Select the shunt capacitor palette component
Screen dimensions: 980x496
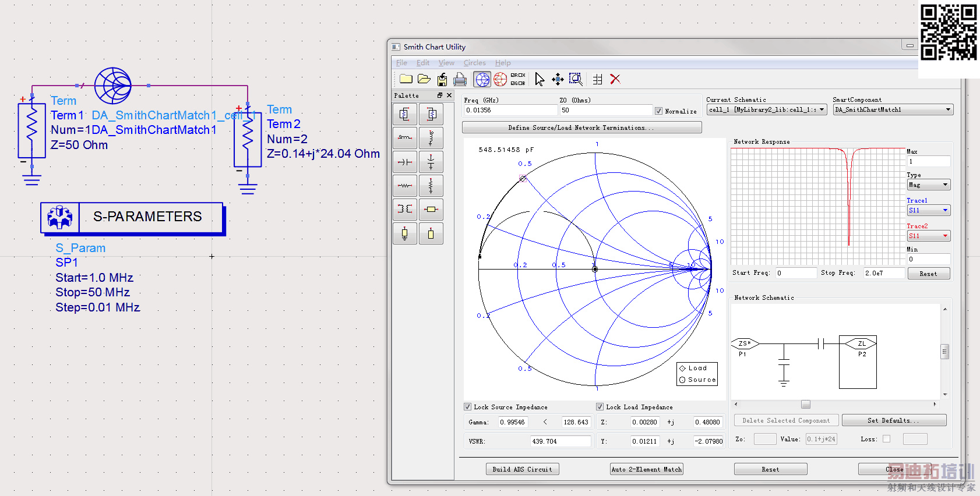431,162
